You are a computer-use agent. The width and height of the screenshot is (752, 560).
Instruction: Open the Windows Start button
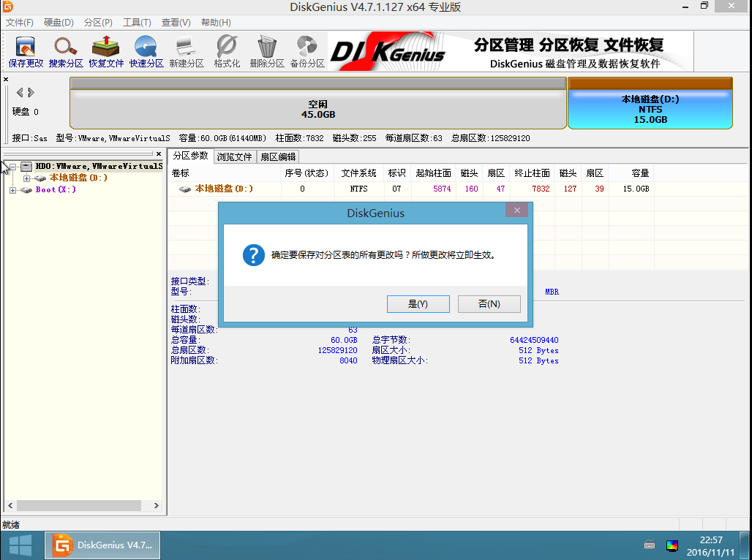coord(20,545)
